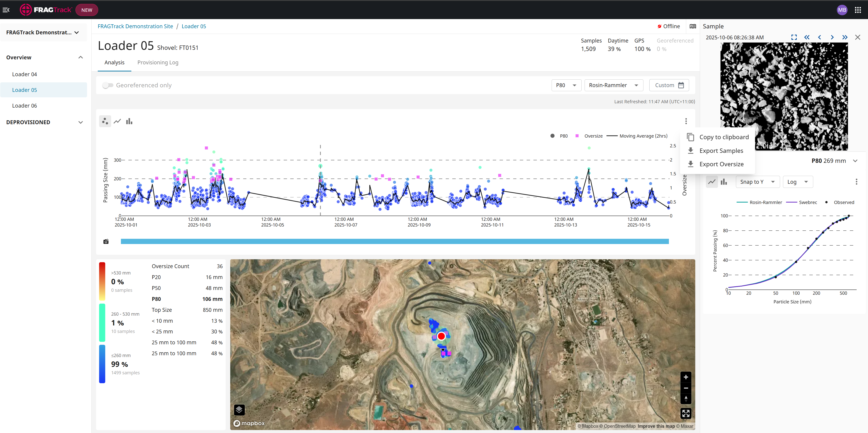Switch to the Provisioning Log tab

coord(158,62)
